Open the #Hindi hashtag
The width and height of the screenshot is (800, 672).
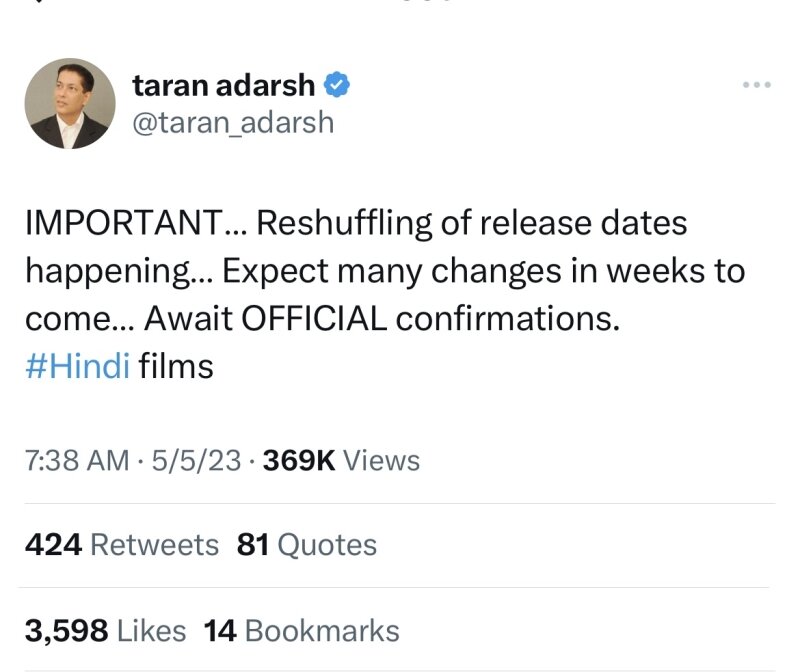(x=77, y=366)
